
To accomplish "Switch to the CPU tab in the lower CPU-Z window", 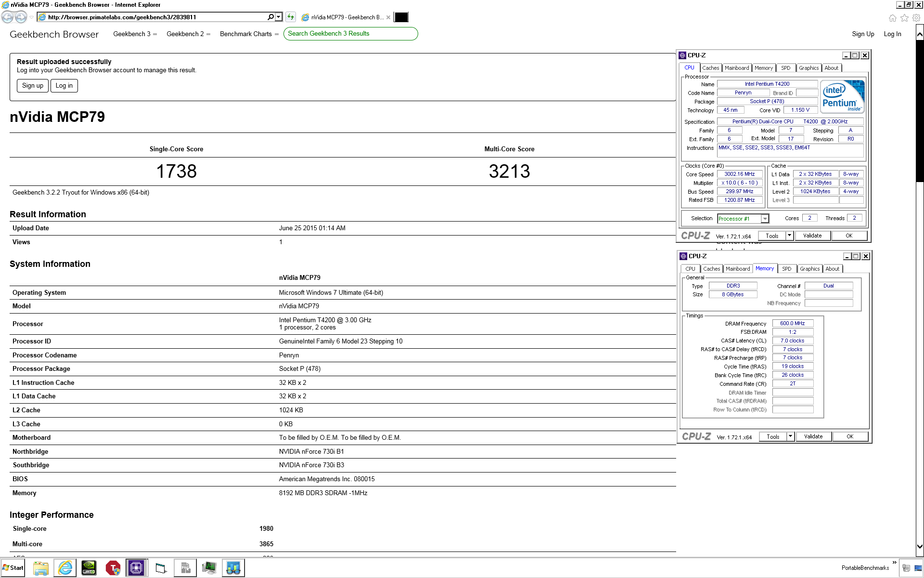I will tap(690, 269).
